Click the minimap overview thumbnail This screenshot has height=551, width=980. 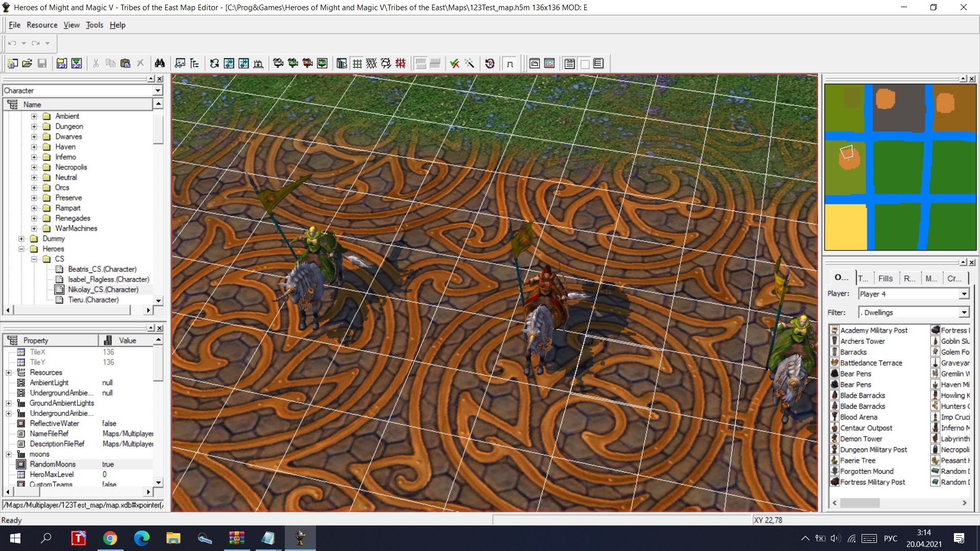(900, 167)
